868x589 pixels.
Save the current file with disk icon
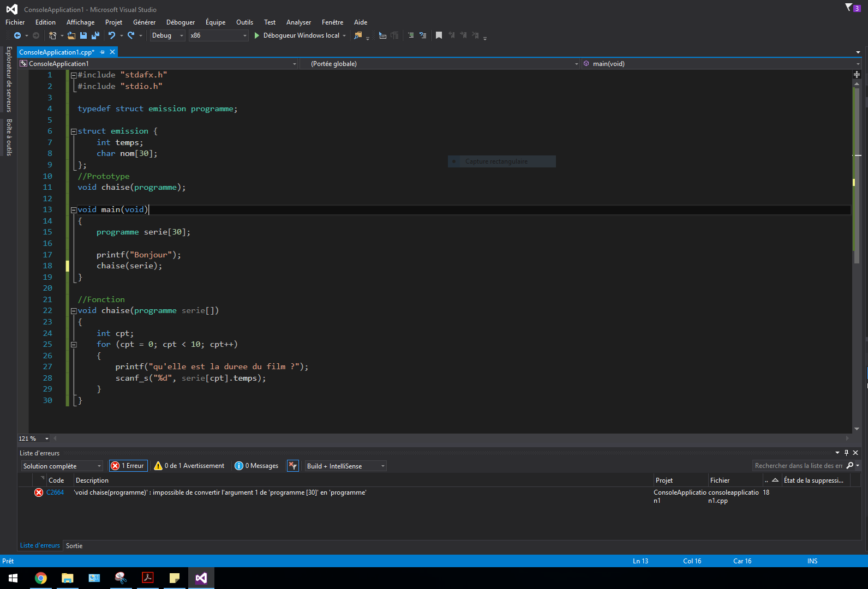pos(83,35)
